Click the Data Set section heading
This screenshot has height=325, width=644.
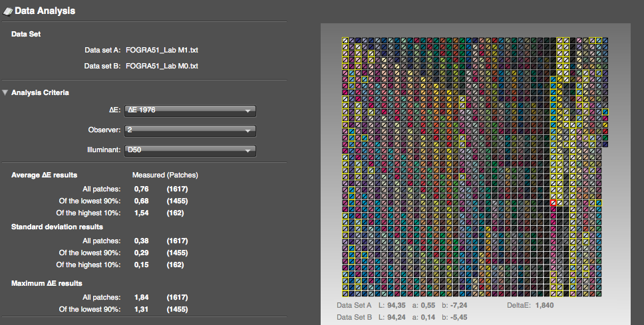[x=27, y=34]
